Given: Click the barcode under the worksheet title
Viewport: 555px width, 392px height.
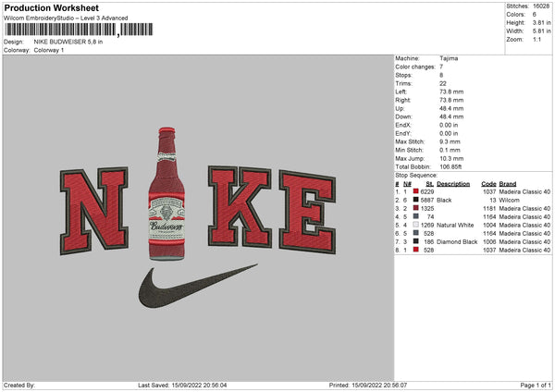Looking at the screenshot, I should (79, 30).
